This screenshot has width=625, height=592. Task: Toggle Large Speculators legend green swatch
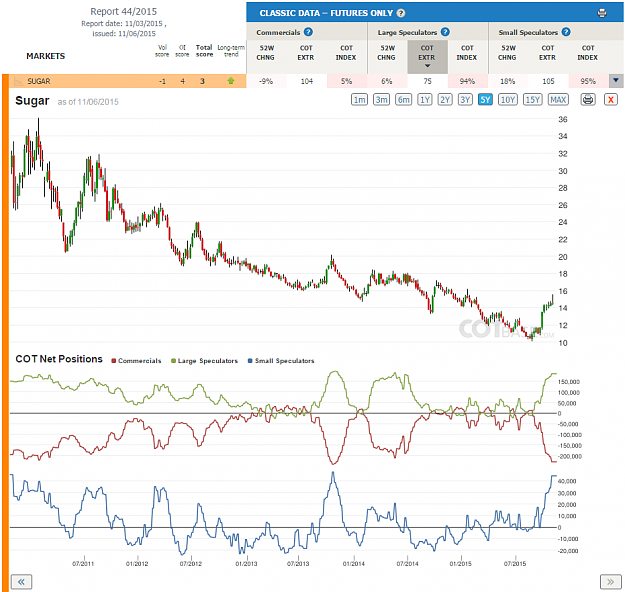click(x=173, y=361)
